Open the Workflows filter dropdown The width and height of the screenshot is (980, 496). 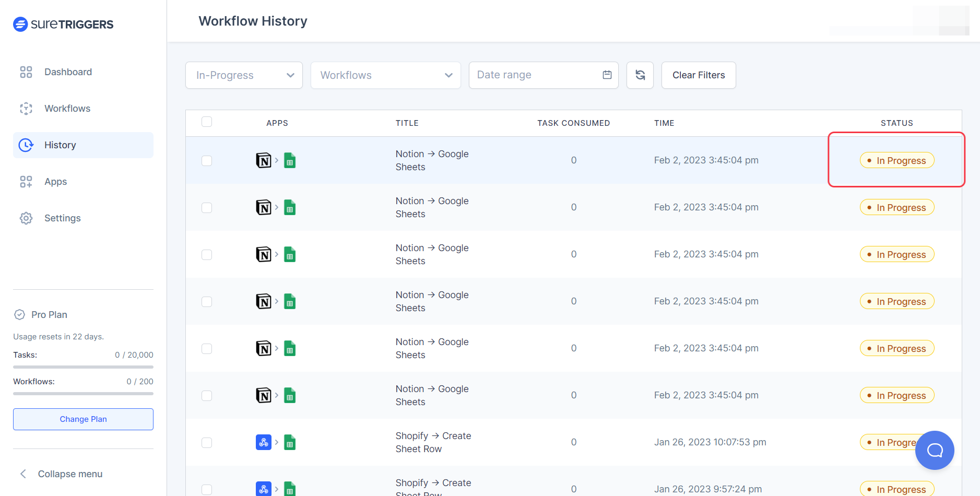click(386, 75)
